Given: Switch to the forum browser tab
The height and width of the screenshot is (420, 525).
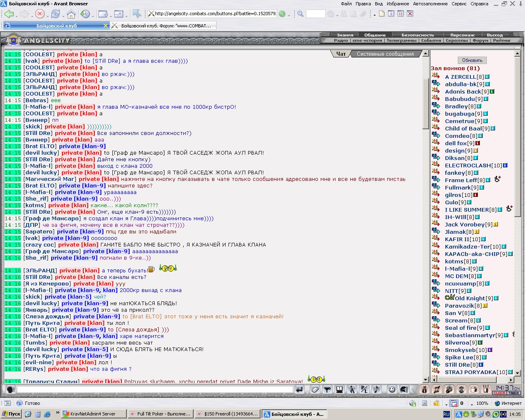Looking at the screenshot, I should click(163, 25).
